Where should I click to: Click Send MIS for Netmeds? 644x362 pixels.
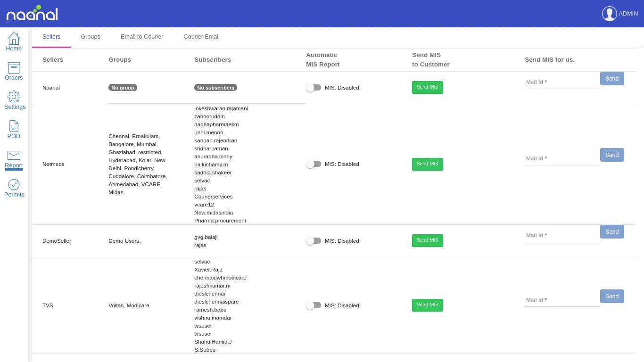click(x=427, y=164)
